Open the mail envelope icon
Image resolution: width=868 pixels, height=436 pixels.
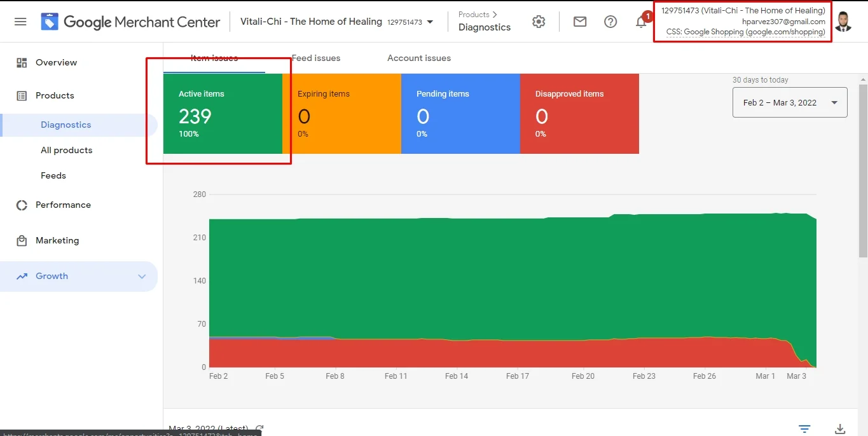click(x=580, y=22)
